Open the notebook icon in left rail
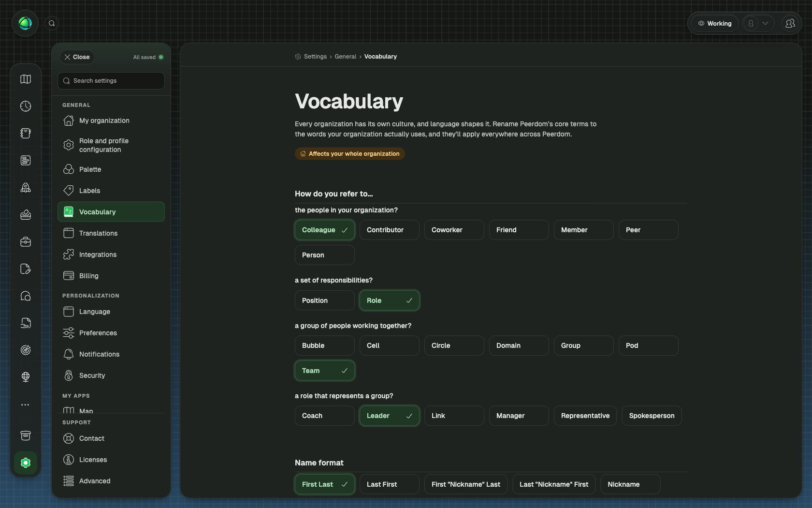The image size is (812, 508). (26, 133)
